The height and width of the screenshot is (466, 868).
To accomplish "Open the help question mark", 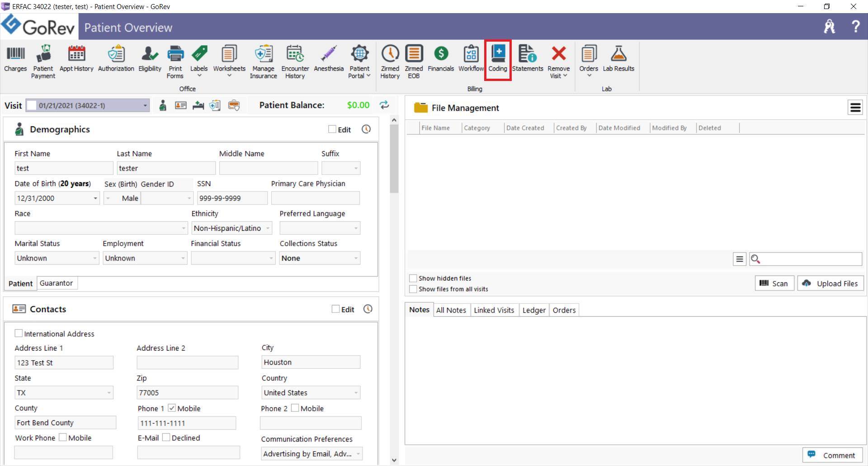I will 855,27.
